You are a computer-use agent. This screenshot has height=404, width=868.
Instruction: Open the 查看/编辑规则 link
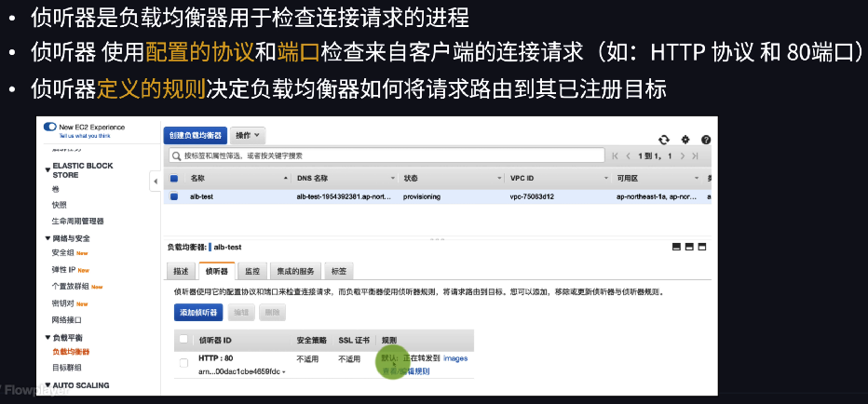[x=406, y=371]
